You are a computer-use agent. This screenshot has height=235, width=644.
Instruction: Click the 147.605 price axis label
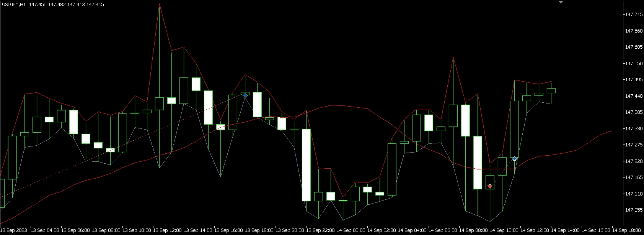[x=633, y=47]
